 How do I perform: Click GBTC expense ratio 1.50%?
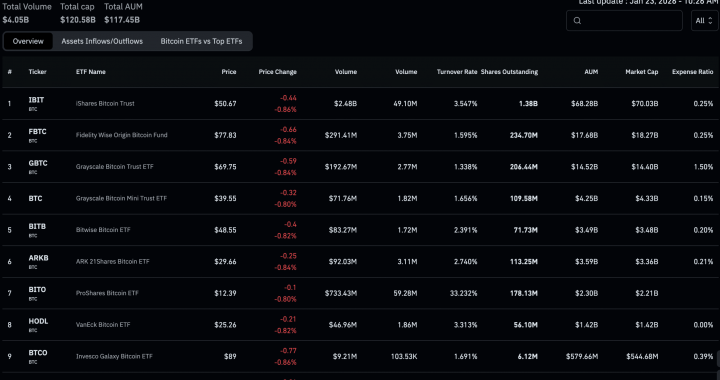point(703,167)
